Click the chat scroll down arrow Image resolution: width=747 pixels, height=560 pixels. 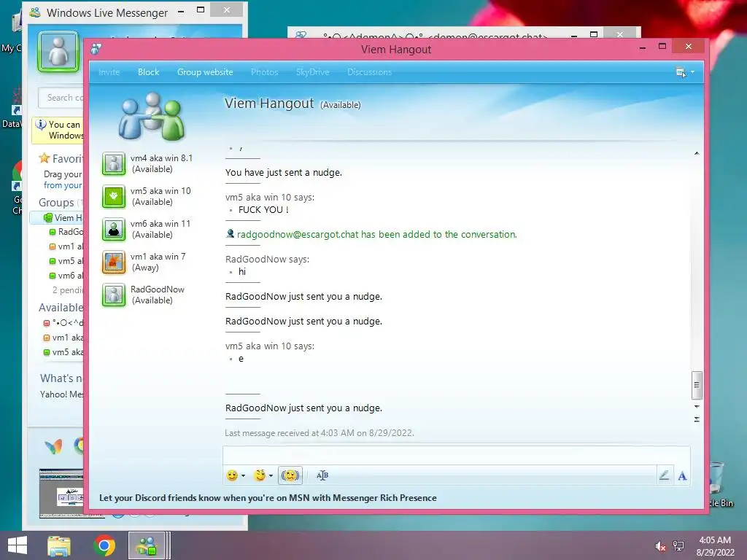[x=697, y=407]
